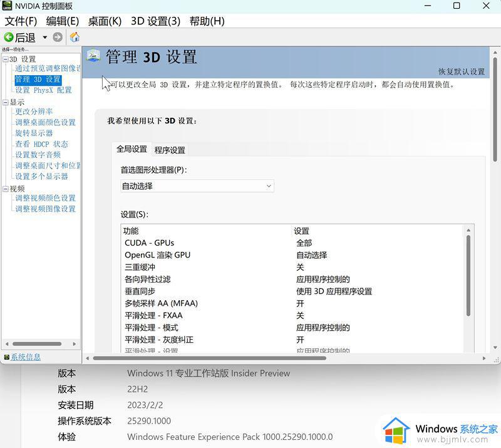The image size is (501, 448).
Task: Click the green Back arrow icon
Action: (9, 38)
